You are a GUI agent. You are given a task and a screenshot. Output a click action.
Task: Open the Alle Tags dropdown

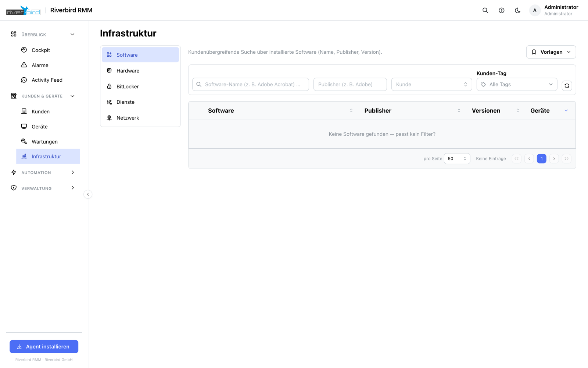tap(517, 84)
